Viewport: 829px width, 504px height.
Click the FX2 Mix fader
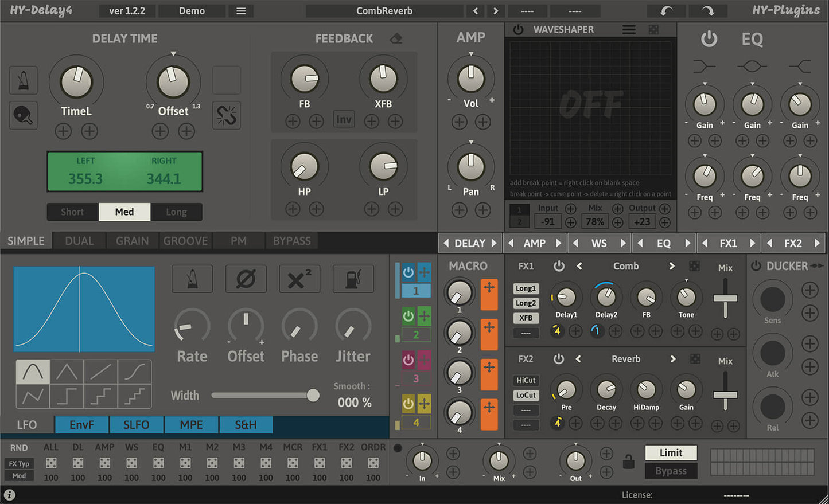pos(725,394)
